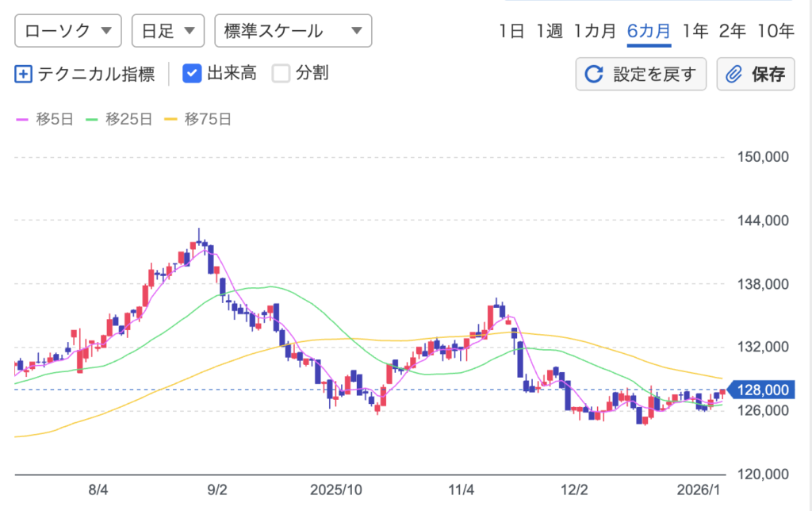Switch to the 10年 range tab
The width and height of the screenshot is (812, 511).
pos(775,32)
